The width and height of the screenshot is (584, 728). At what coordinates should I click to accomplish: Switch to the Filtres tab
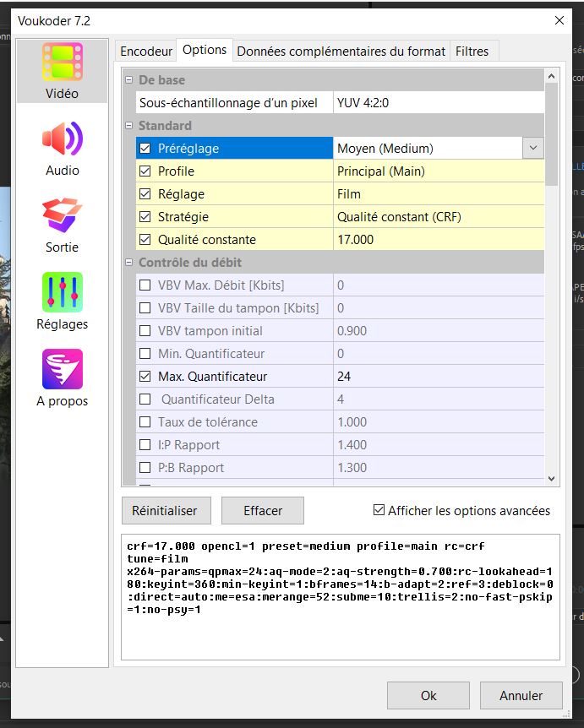pos(472,51)
